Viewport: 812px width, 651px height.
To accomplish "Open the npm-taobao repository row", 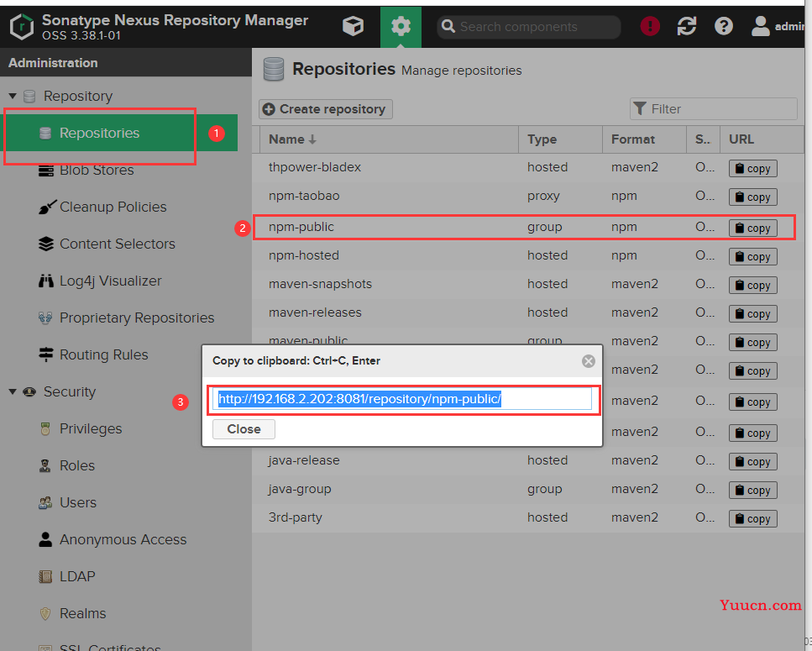I will point(528,197).
